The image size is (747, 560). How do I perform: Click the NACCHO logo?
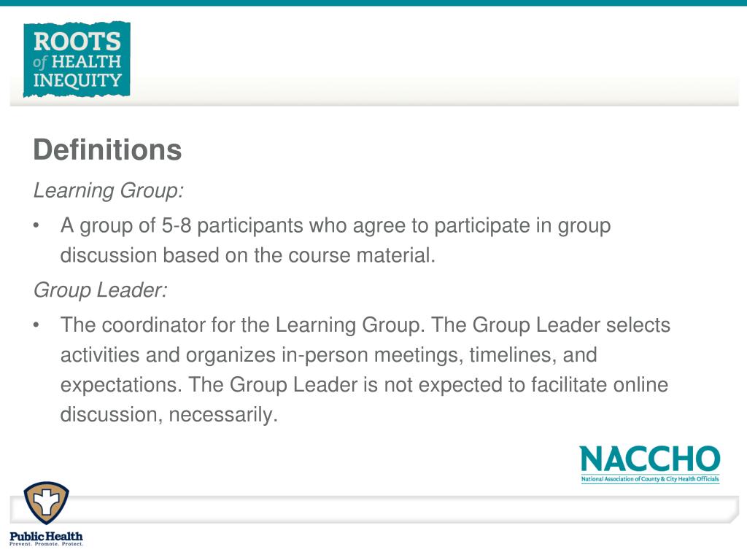click(650, 464)
